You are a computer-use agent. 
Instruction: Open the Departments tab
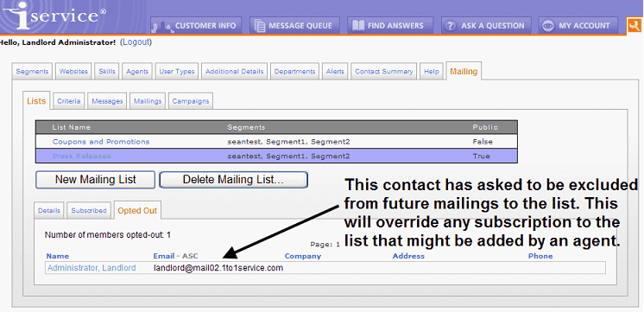294,71
